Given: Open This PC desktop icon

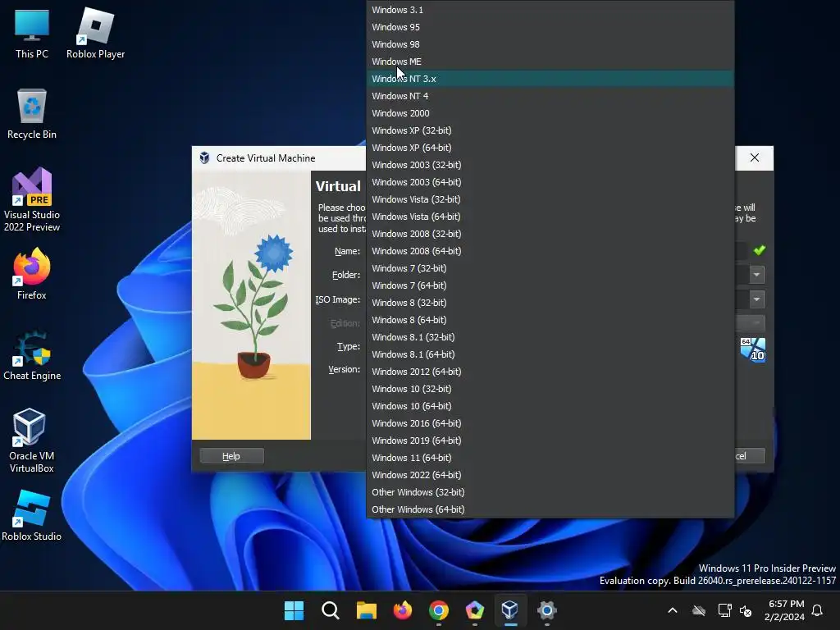Looking at the screenshot, I should (x=32, y=33).
